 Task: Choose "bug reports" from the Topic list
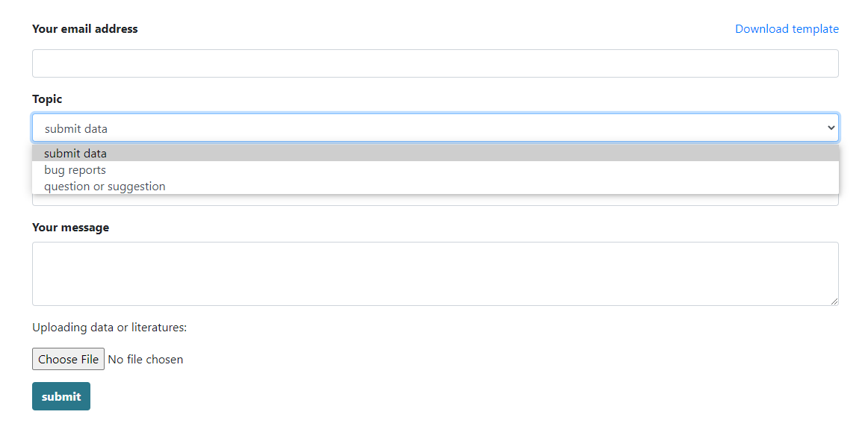click(75, 170)
